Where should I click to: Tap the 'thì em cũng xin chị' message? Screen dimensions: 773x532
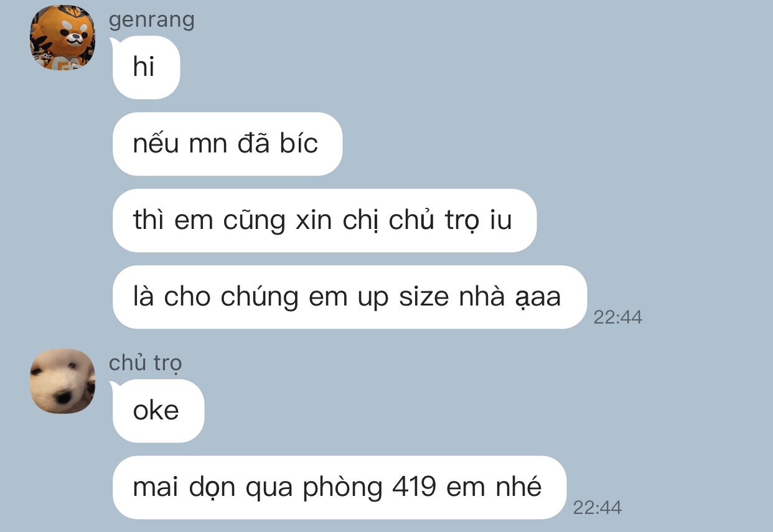(324, 220)
